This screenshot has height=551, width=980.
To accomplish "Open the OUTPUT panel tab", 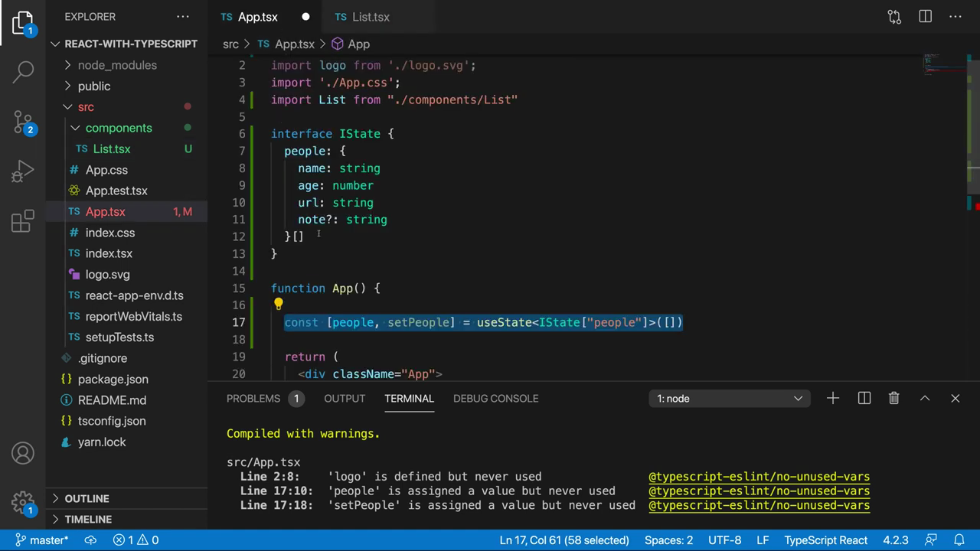I will click(x=345, y=398).
